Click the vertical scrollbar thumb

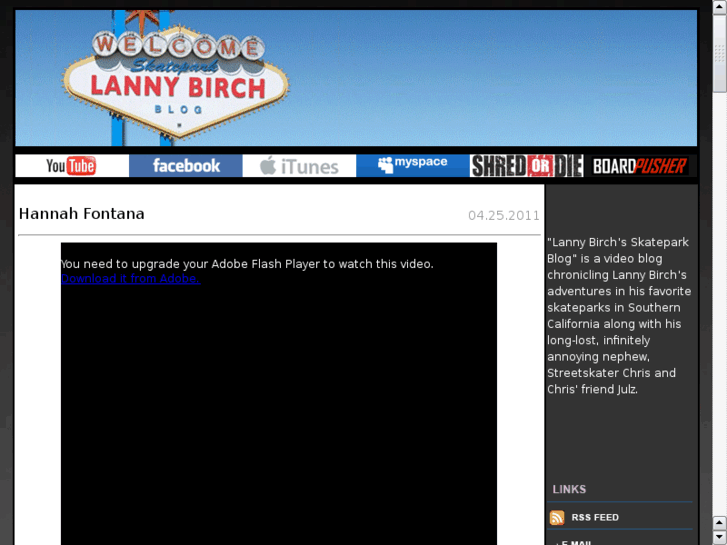[x=720, y=53]
